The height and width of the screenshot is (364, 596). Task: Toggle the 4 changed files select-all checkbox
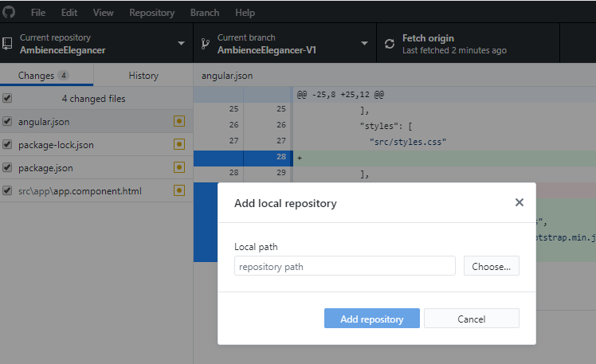7,98
